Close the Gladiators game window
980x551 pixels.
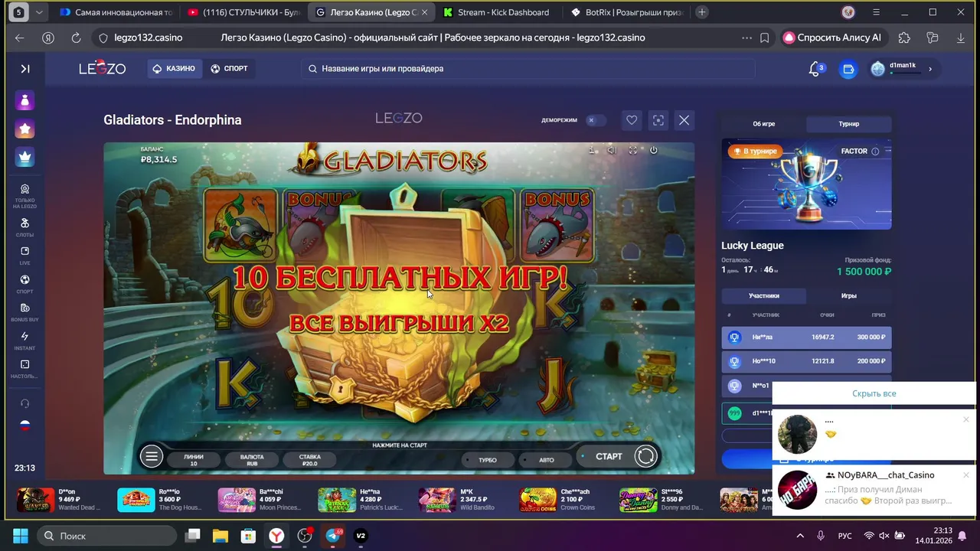pyautogui.click(x=684, y=120)
